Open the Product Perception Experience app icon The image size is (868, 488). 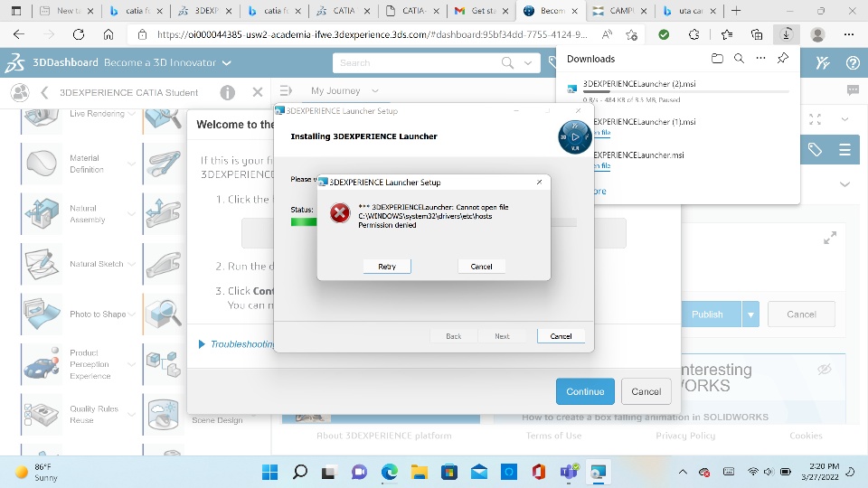(42, 364)
